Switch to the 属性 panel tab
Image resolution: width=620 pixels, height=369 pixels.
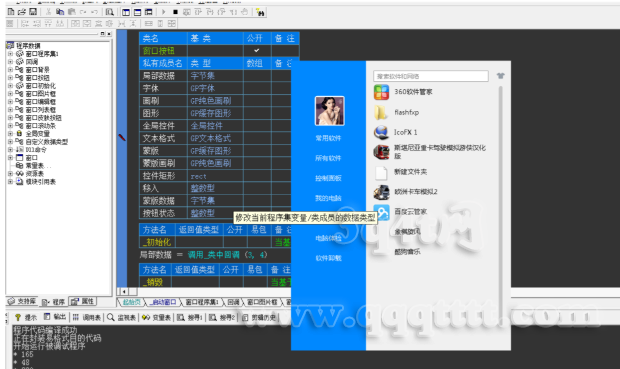(x=83, y=301)
